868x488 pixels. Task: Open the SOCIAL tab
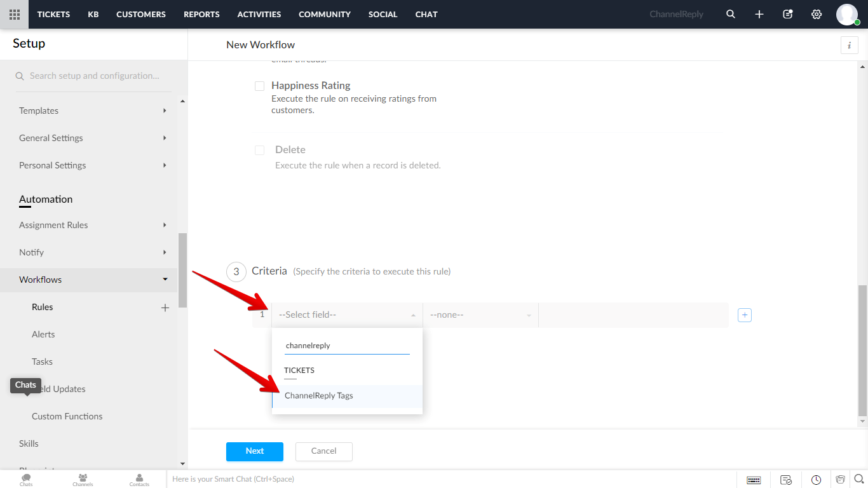coord(383,14)
